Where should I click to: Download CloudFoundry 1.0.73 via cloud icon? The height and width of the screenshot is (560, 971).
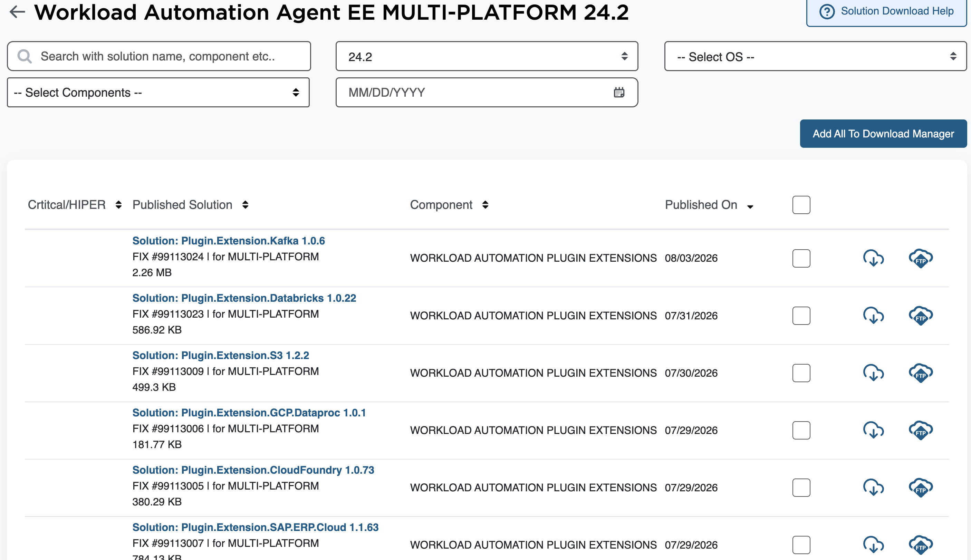click(874, 487)
